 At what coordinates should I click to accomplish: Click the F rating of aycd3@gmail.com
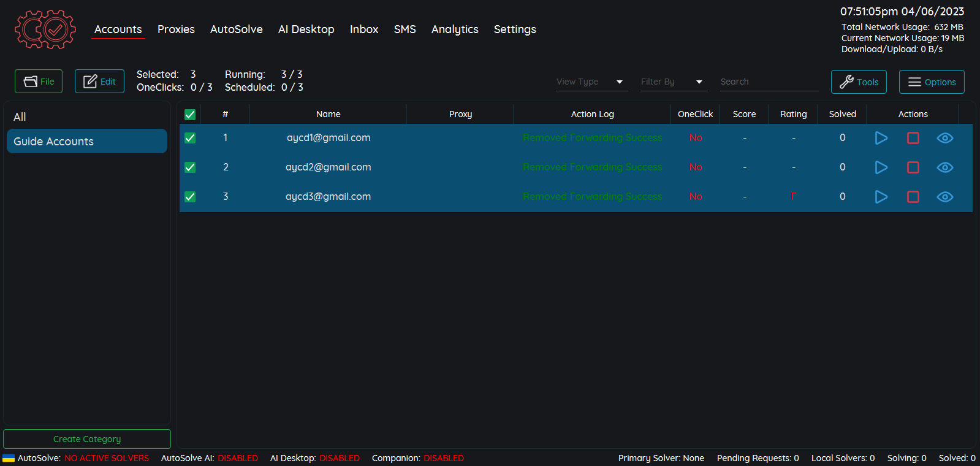pyautogui.click(x=794, y=197)
